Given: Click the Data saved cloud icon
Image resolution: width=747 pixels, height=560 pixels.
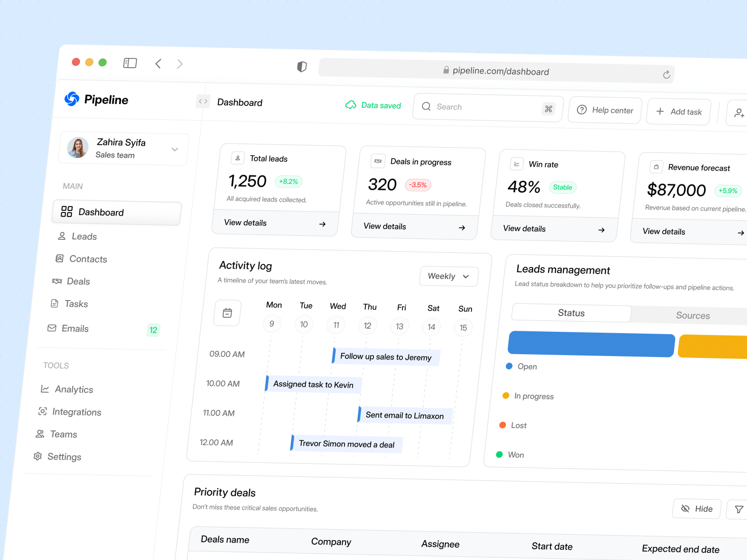Looking at the screenshot, I should (351, 105).
